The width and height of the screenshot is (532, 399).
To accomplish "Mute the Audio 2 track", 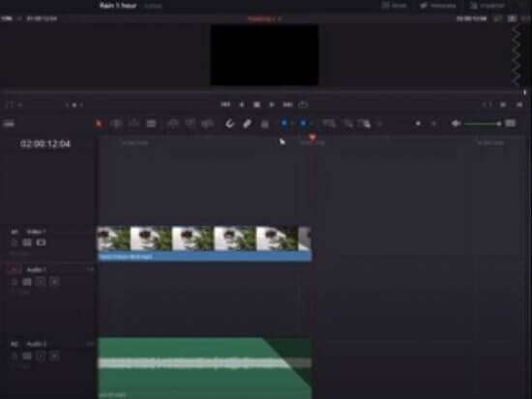I will [54, 356].
